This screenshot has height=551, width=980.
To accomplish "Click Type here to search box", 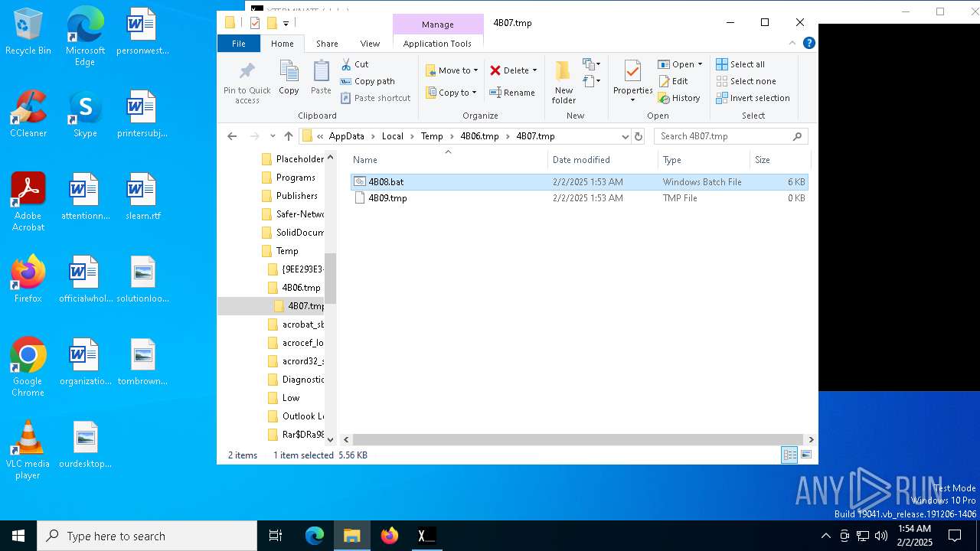I will 147,536.
